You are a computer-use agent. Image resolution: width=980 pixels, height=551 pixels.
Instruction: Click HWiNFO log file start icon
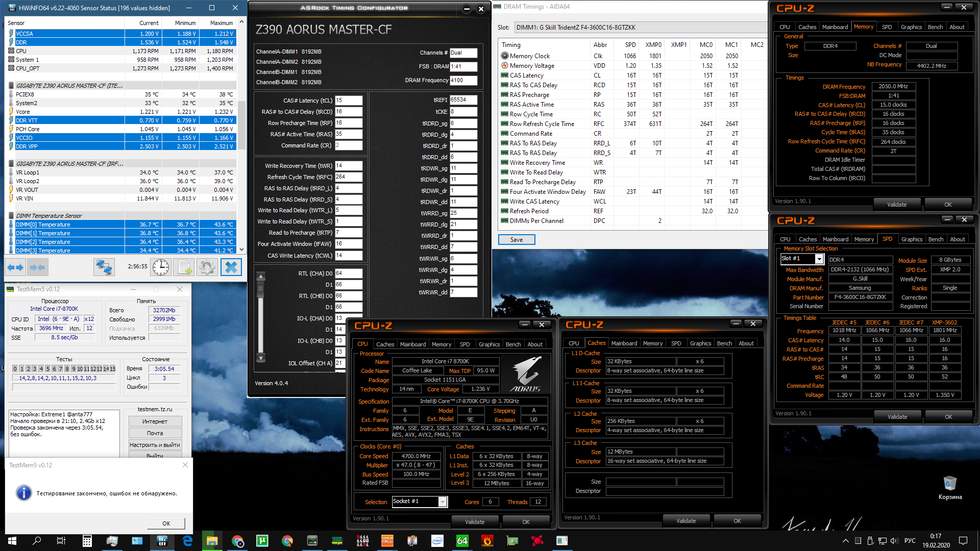pos(184,267)
